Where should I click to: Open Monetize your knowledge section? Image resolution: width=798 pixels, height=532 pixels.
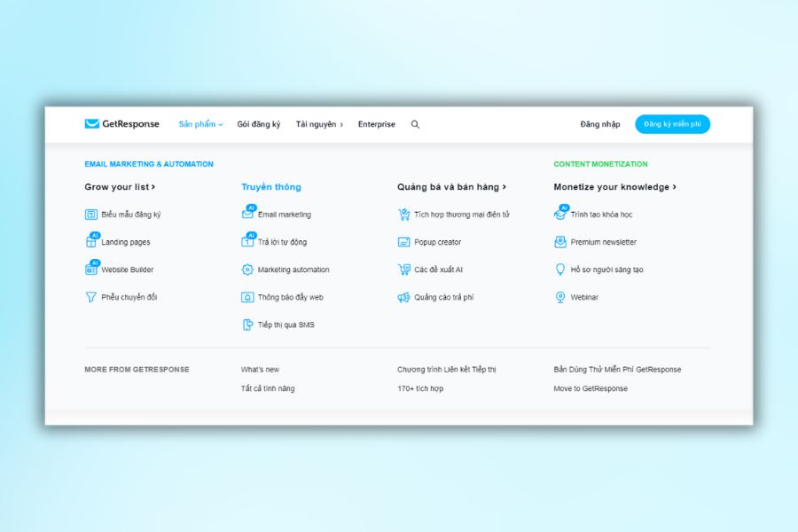pyautogui.click(x=614, y=187)
